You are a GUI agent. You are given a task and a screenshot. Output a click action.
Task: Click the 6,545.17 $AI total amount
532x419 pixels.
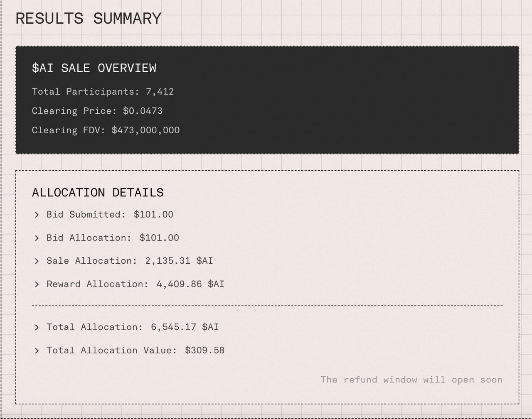tap(185, 327)
